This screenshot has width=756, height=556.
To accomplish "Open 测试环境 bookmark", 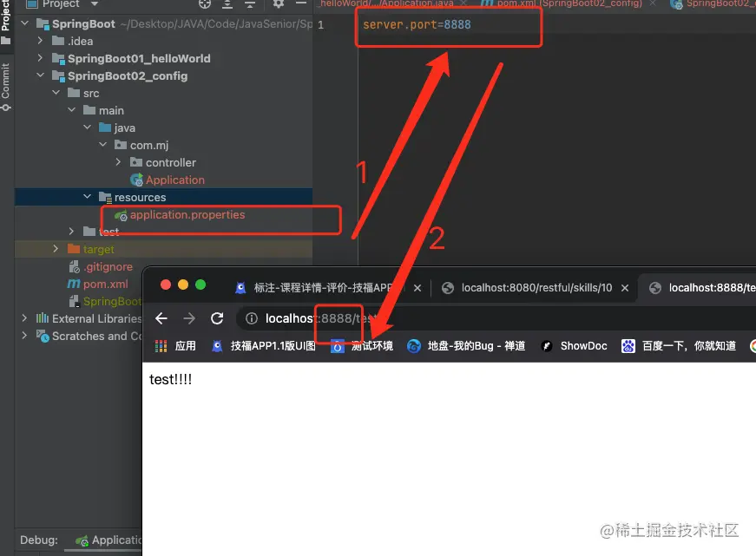I will coord(362,346).
